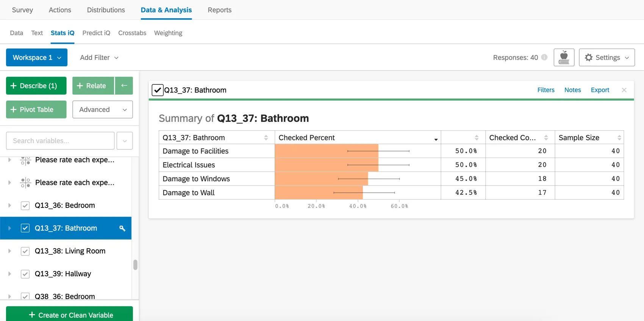Click the apple-and-books learning icon

tap(564, 58)
